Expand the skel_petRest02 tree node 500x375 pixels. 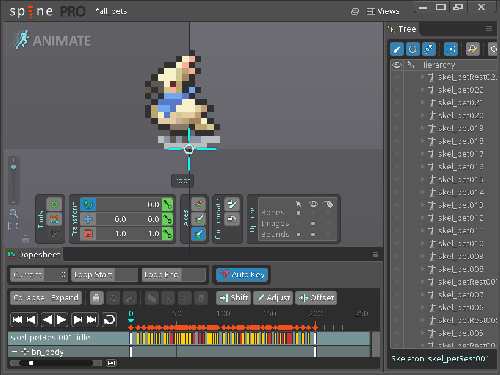423,77
